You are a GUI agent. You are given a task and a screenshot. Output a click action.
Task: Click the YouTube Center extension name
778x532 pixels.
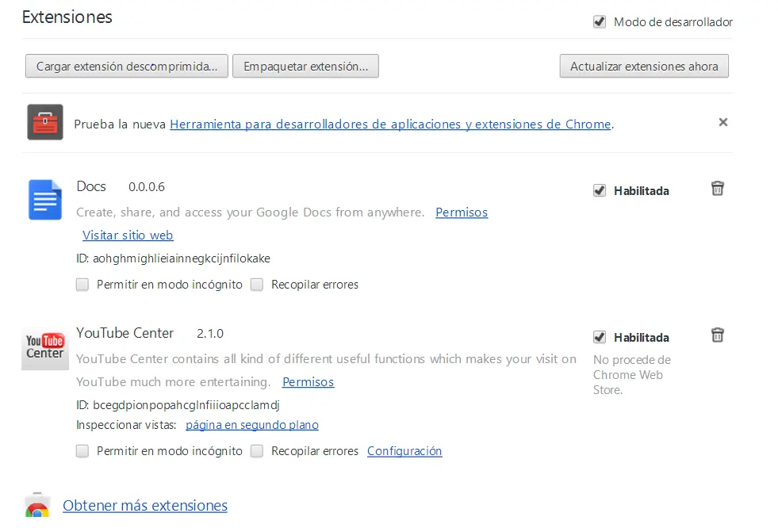coord(125,333)
